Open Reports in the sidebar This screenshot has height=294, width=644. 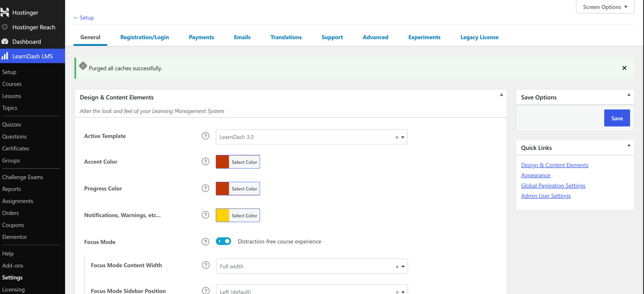click(x=11, y=189)
